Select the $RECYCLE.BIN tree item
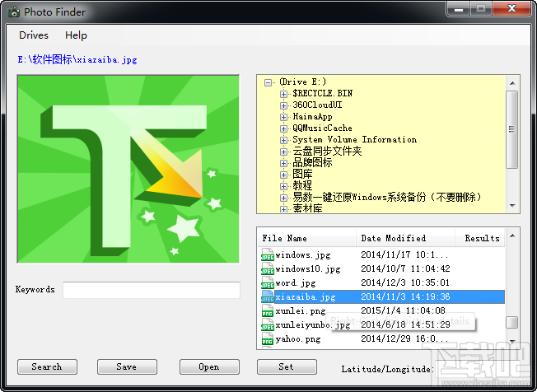Viewport: 537px width, 392px height. tap(323, 93)
